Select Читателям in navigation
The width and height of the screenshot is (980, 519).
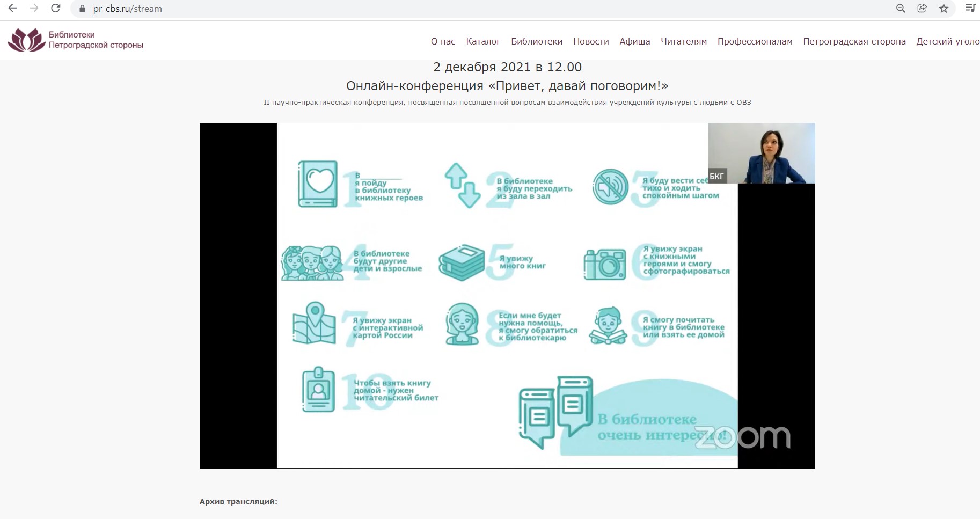tap(684, 41)
